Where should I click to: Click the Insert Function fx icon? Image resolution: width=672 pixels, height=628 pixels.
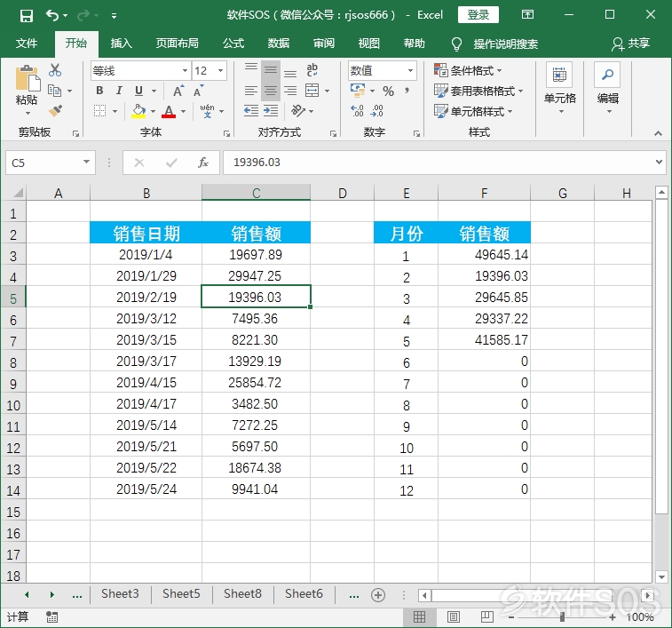click(202, 163)
